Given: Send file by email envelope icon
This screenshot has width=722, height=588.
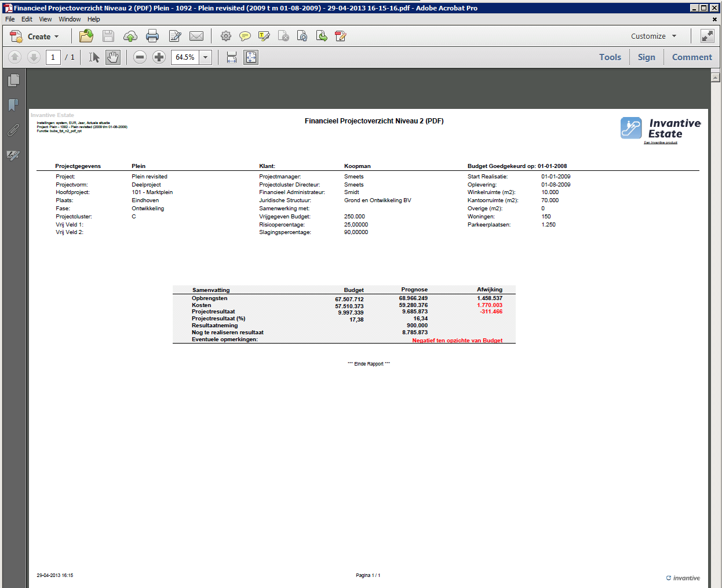Looking at the screenshot, I should (x=196, y=36).
